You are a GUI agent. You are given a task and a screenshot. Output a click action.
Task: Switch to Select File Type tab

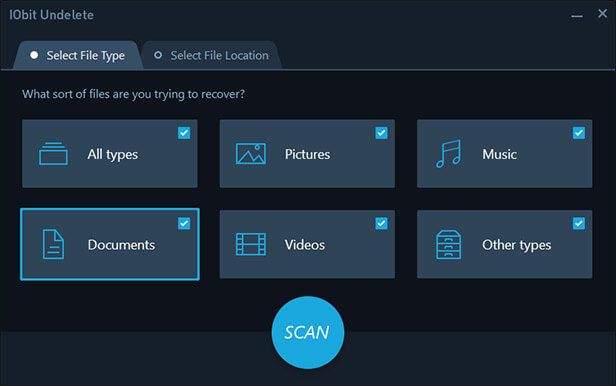point(78,55)
